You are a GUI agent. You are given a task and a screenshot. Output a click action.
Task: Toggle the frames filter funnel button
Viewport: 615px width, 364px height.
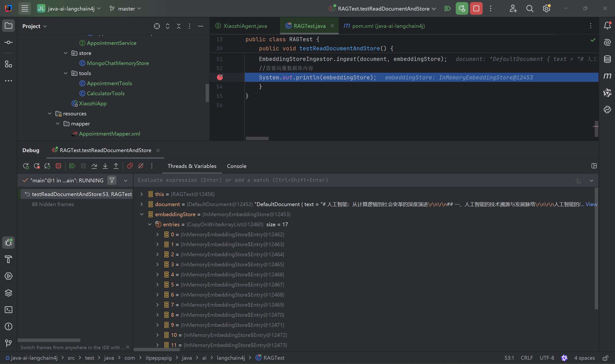click(x=112, y=180)
